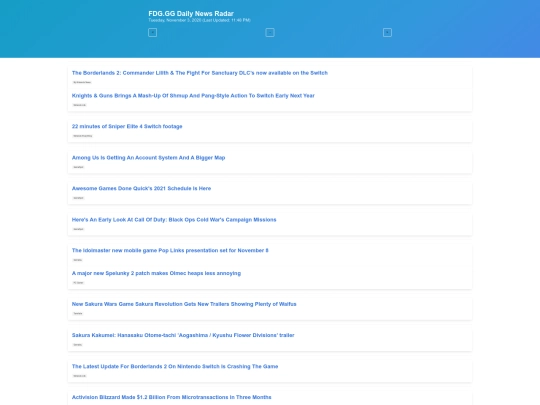Click the source tag under the Borderlands 2 crashing headline

(x=80, y=376)
